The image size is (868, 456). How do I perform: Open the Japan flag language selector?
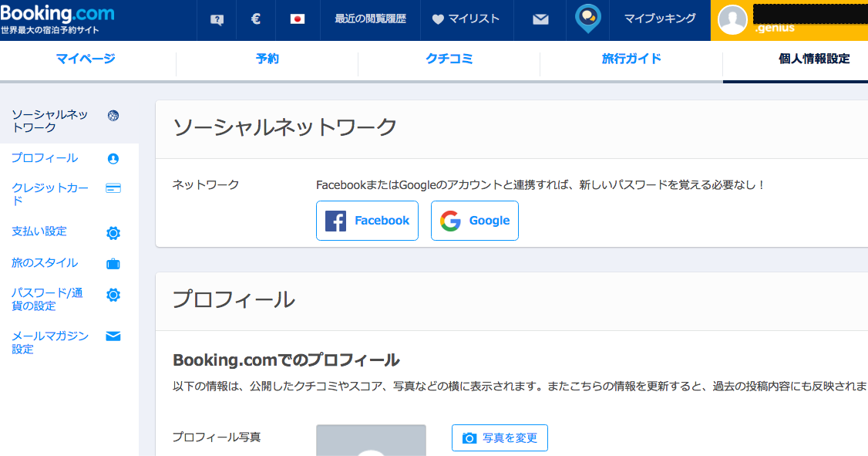tap(298, 19)
